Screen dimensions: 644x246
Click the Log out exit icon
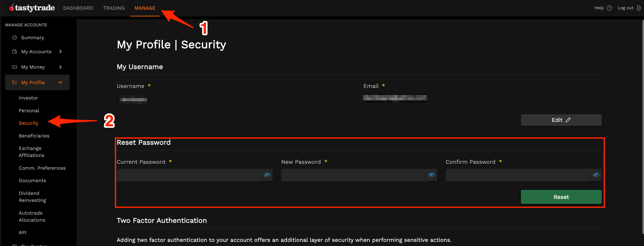[639, 8]
